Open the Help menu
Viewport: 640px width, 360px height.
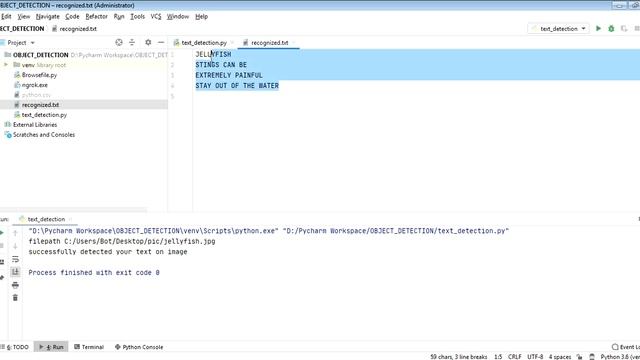click(201, 16)
